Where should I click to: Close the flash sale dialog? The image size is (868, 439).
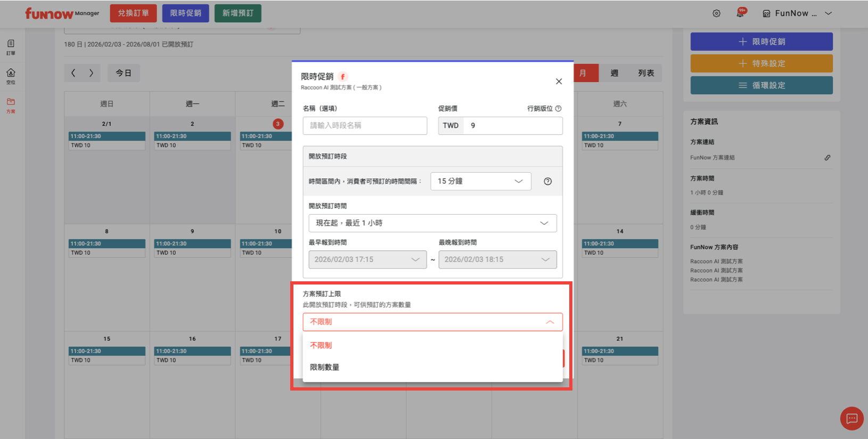click(559, 82)
